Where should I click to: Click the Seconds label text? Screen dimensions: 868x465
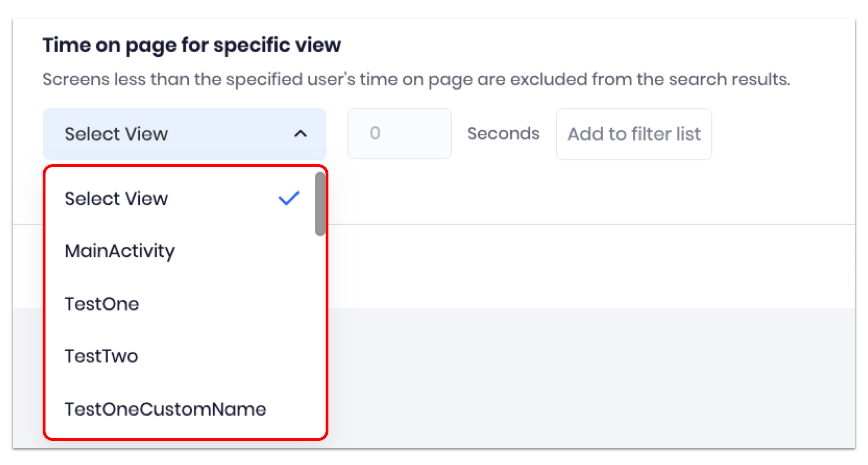(503, 134)
